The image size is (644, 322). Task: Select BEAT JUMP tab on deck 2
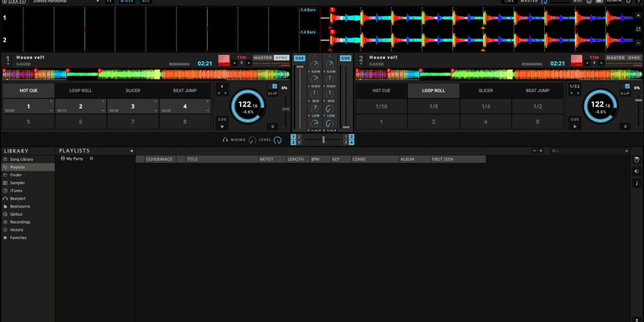[x=539, y=91]
